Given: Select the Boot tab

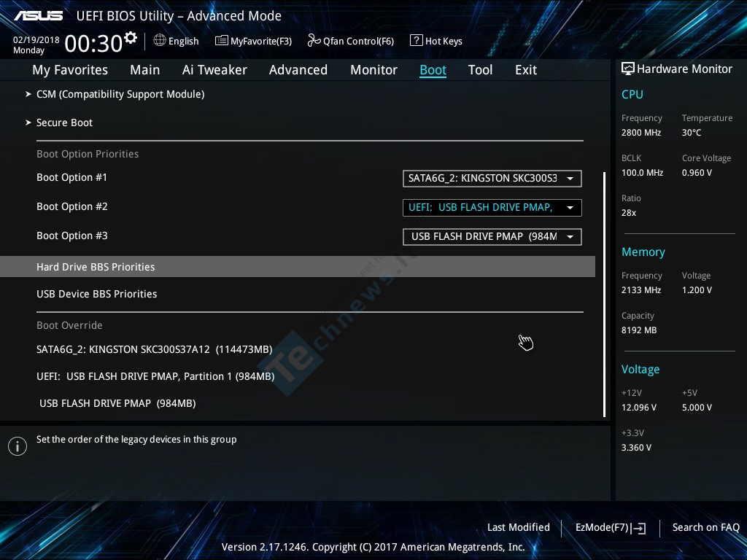Looking at the screenshot, I should click(x=433, y=70).
